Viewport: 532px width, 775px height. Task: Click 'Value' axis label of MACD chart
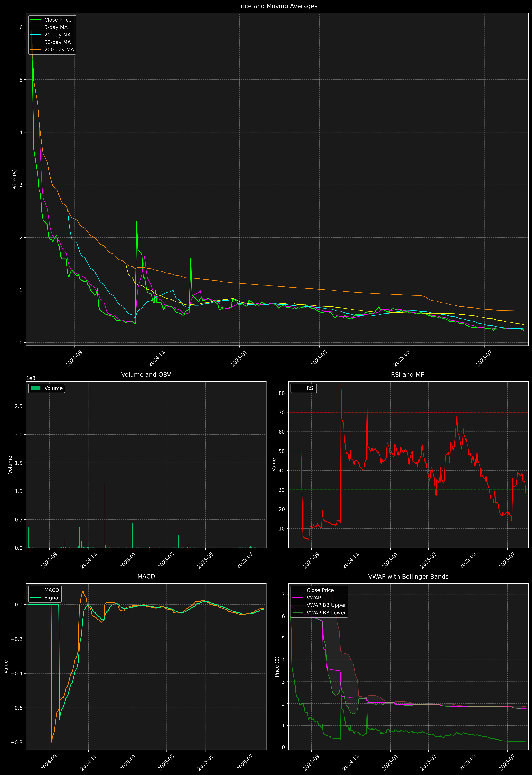(x=6, y=667)
